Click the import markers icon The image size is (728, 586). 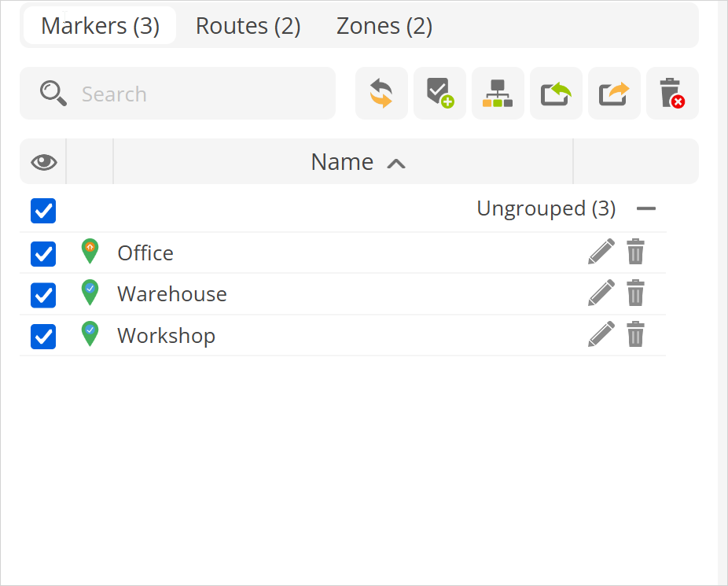coord(556,94)
